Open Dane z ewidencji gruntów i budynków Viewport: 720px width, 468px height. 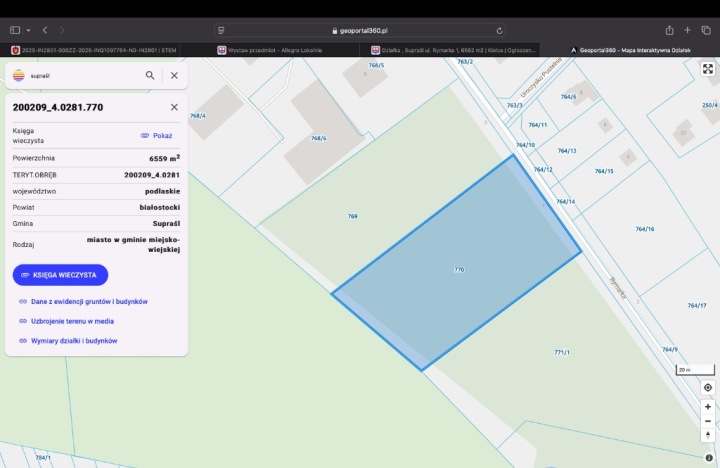click(x=89, y=301)
